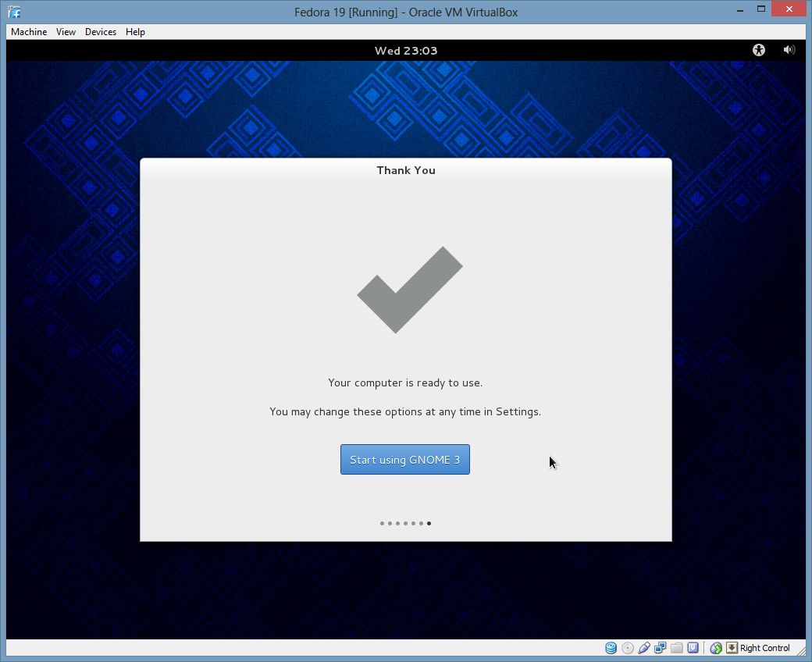
Task: Open the hard disk activity indicator
Action: (x=611, y=648)
